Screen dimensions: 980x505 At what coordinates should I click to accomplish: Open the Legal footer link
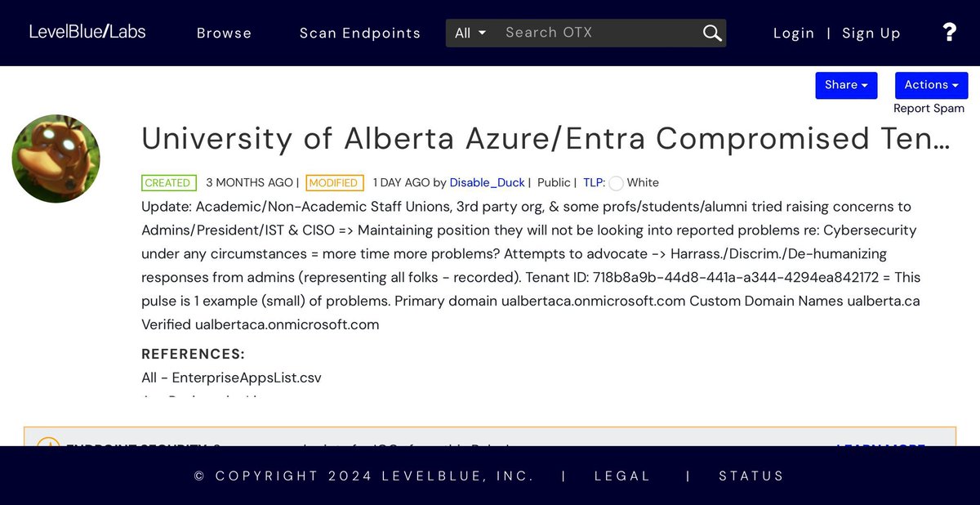(x=622, y=476)
